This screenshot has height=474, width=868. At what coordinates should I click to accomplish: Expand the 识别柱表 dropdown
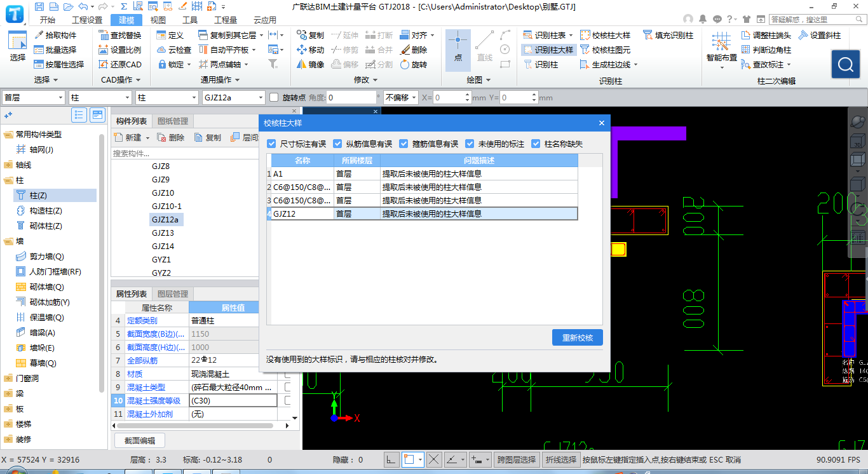click(571, 35)
